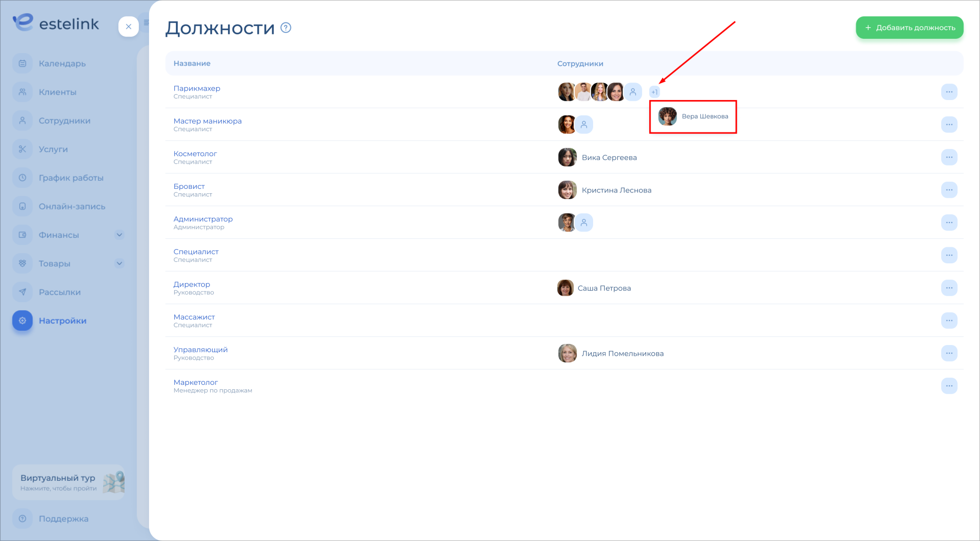Open more options for Директор row
The width and height of the screenshot is (980, 541).
click(949, 288)
